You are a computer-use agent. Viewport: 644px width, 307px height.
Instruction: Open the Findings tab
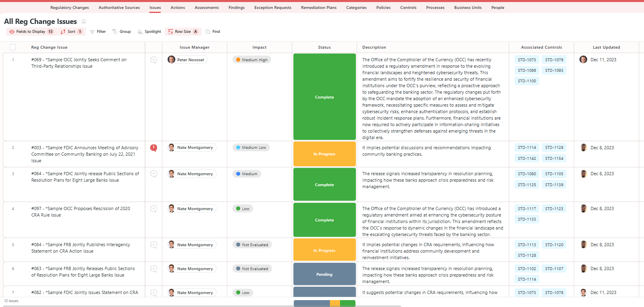click(x=237, y=8)
